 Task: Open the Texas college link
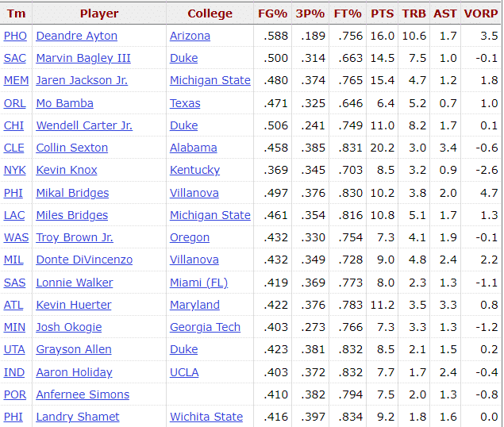(185, 103)
